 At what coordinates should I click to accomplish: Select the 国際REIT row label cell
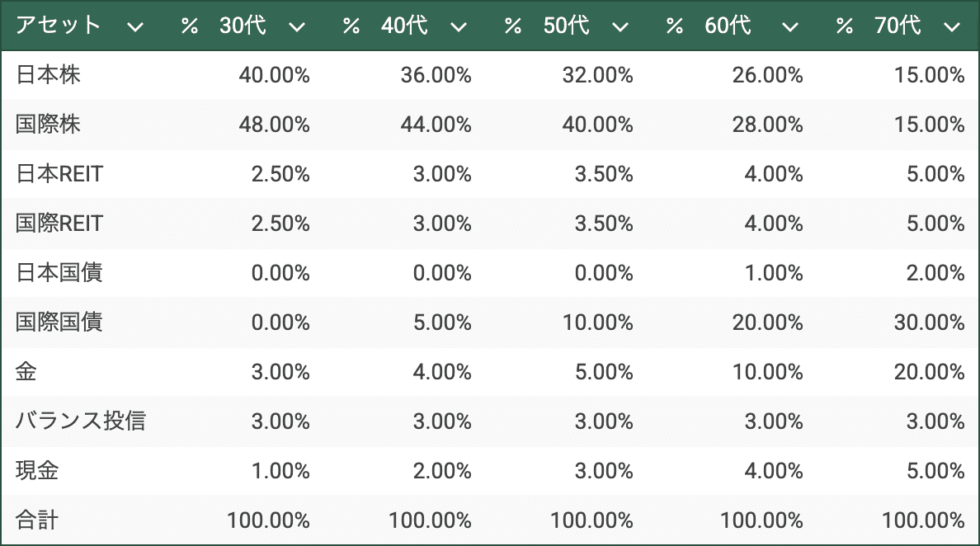tap(60, 224)
